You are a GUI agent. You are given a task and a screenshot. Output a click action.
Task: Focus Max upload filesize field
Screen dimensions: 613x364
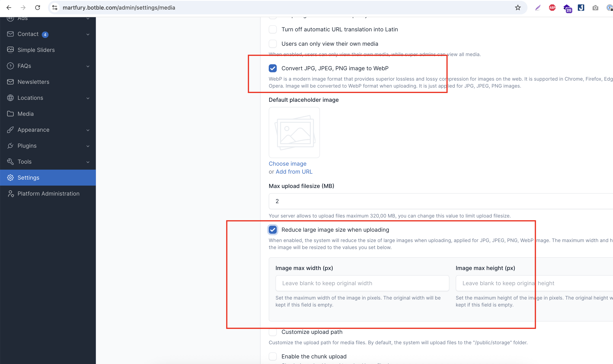441,201
